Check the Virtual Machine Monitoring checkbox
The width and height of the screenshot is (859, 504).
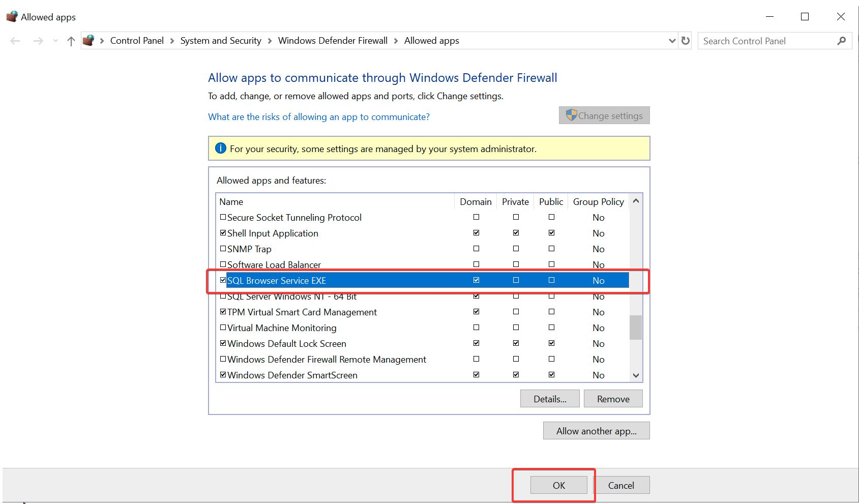click(223, 328)
